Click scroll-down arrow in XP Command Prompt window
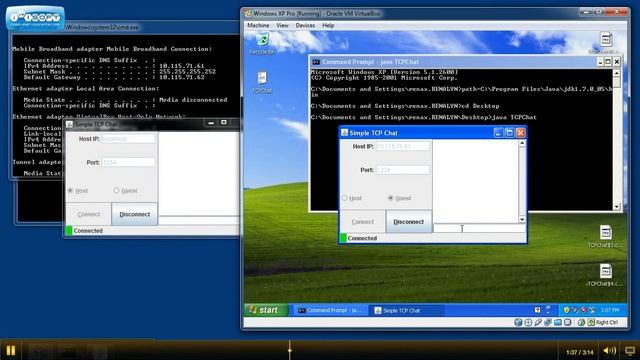The width and height of the screenshot is (640, 360). pyautogui.click(x=617, y=207)
